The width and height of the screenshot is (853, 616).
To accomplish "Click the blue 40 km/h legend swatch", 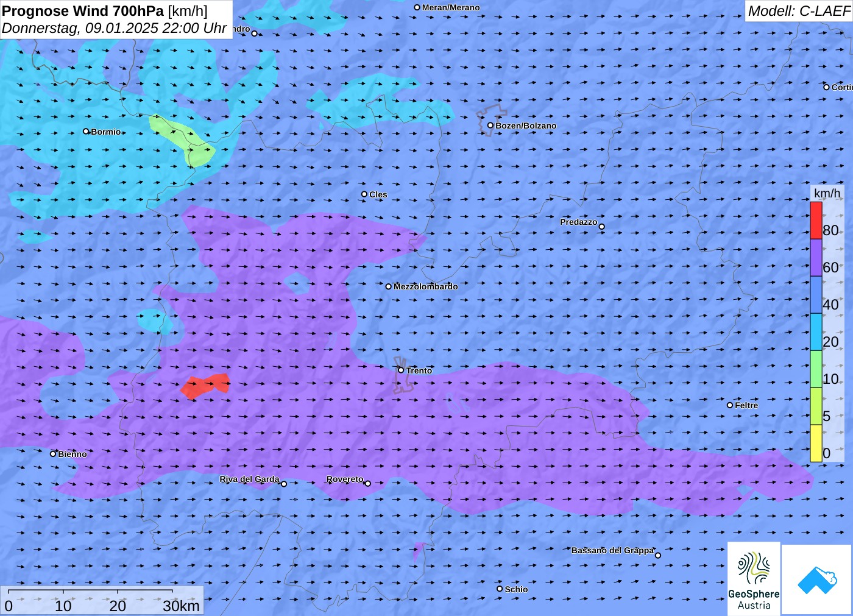I will (816, 295).
